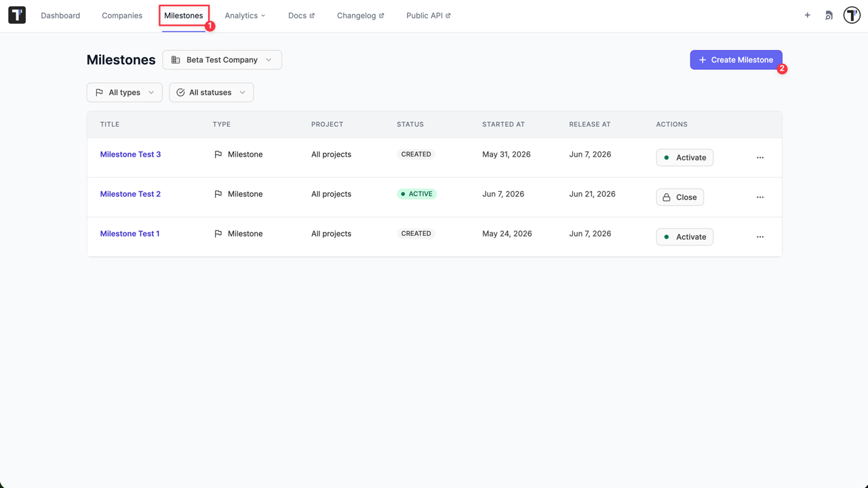868x488 pixels.
Task: Select the Milestones tab
Action: [x=184, y=16]
